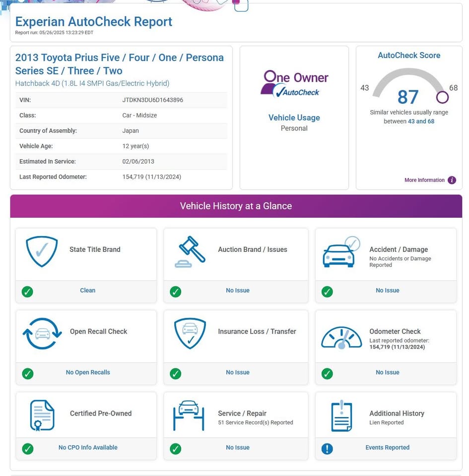Click the Insurance Loss shield car icon
Image resolution: width=469 pixels, height=476 pixels.
click(x=190, y=333)
